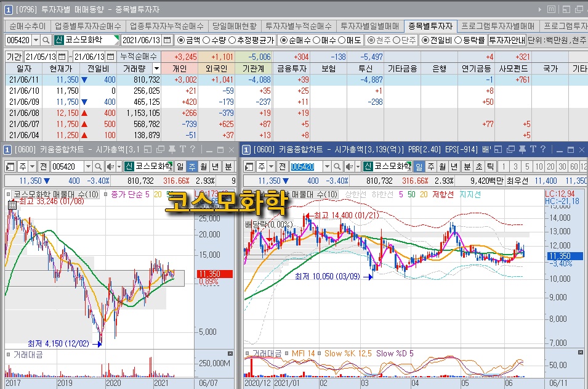This screenshot has width=588, height=389.
Task: Click the small close box on the left chart's volume pane
Action: pos(230,354)
